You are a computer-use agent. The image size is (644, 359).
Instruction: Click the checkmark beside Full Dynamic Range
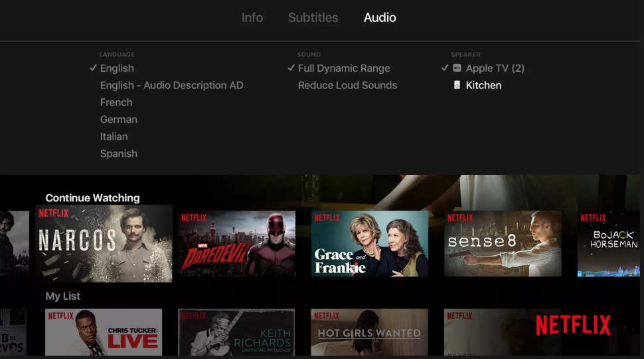pos(291,68)
